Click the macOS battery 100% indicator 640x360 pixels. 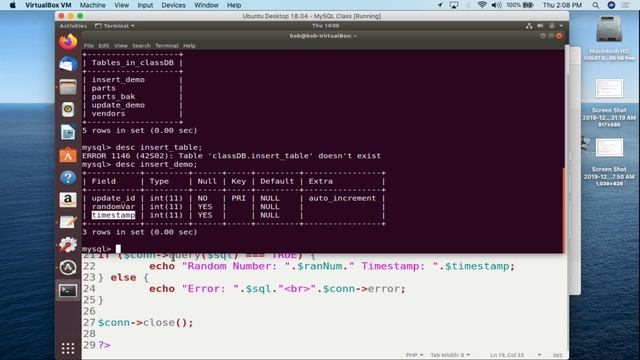[x=520, y=5]
